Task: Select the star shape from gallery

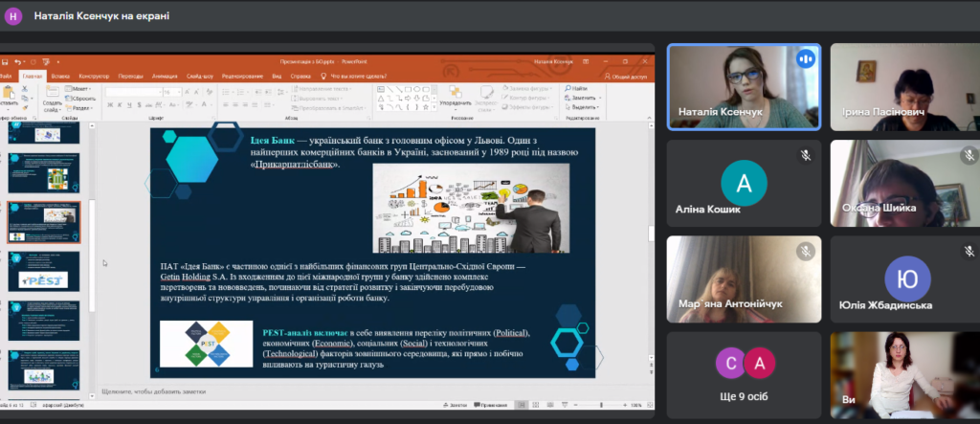Action: point(424,107)
